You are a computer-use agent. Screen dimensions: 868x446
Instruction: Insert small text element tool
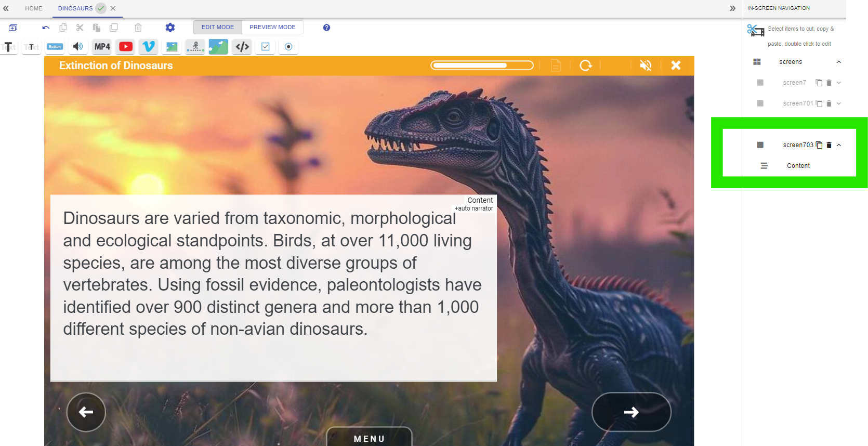(32, 47)
